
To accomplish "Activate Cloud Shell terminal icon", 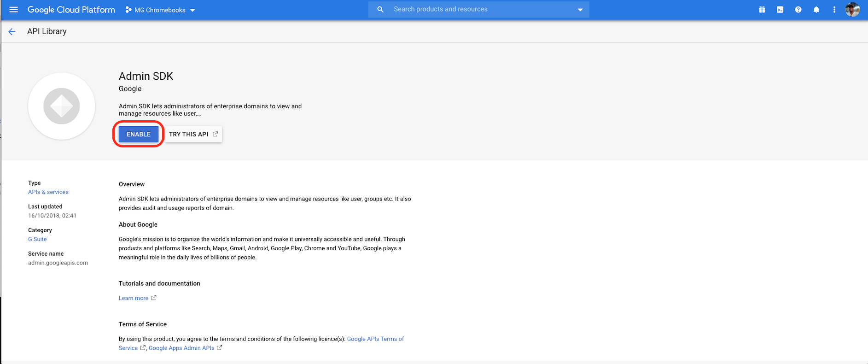I will pos(780,10).
